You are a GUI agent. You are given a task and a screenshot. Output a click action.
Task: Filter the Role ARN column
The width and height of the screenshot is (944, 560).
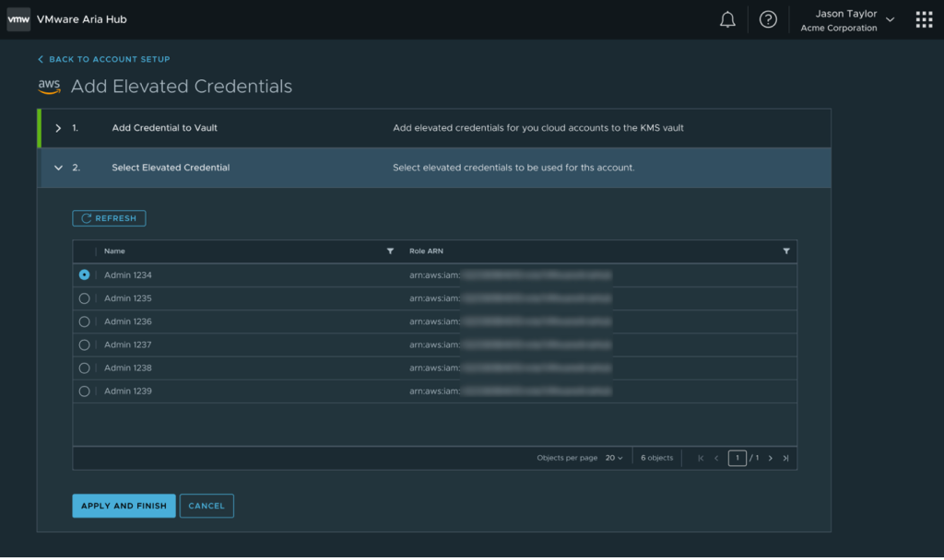(x=786, y=251)
